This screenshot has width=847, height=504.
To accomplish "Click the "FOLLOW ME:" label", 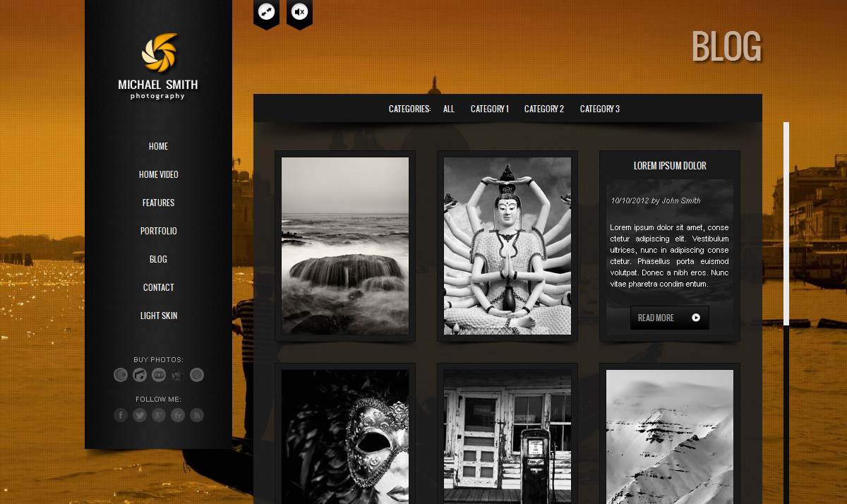I will (x=158, y=399).
